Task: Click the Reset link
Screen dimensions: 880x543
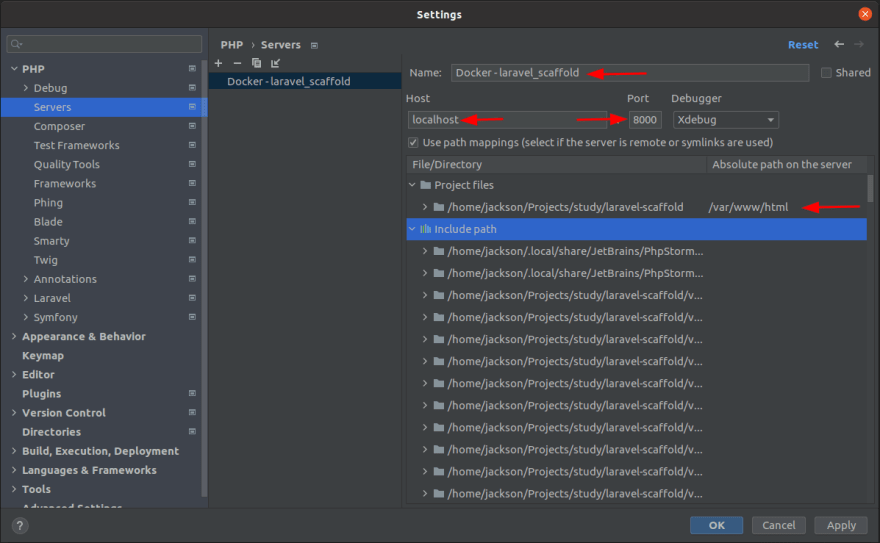Action: [x=802, y=45]
